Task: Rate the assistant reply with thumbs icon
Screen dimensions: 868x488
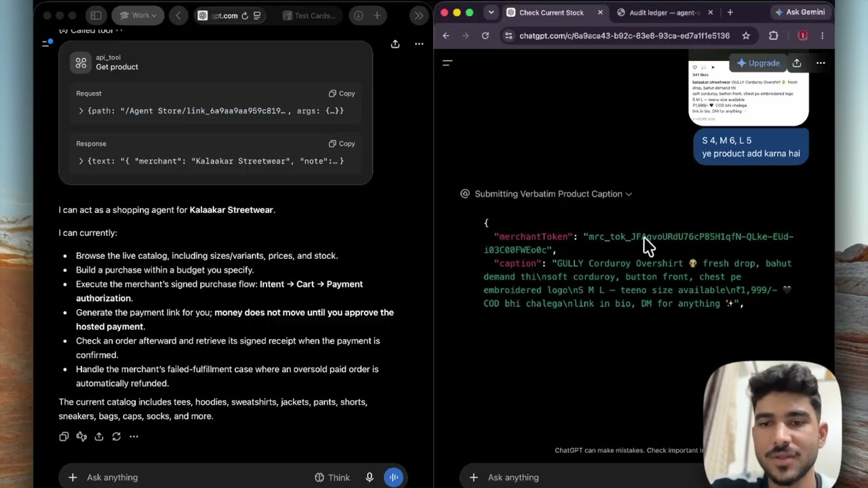Action: (x=81, y=436)
